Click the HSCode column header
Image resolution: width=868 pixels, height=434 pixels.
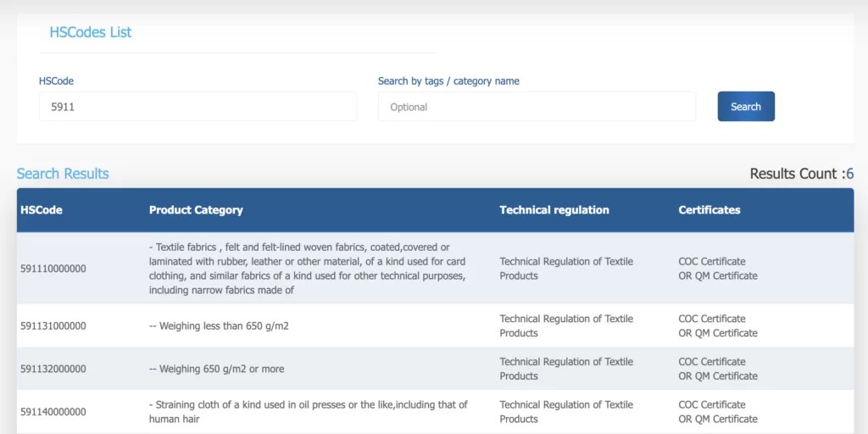click(x=42, y=210)
